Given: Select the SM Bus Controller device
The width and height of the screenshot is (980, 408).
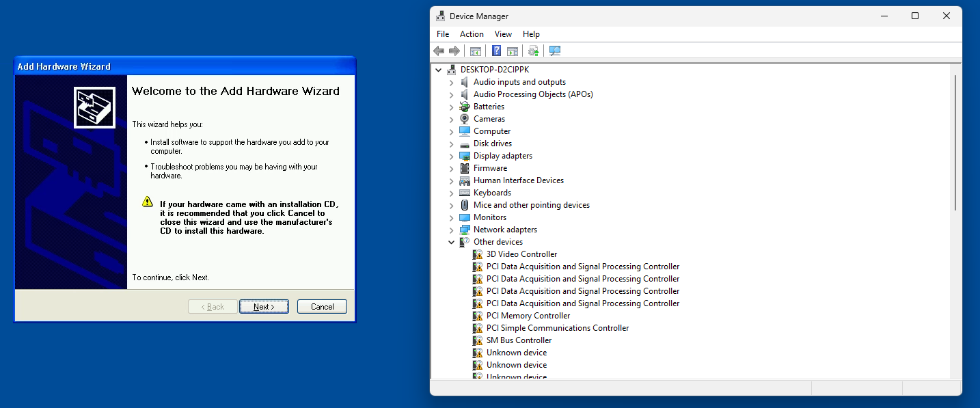Looking at the screenshot, I should click(x=519, y=340).
